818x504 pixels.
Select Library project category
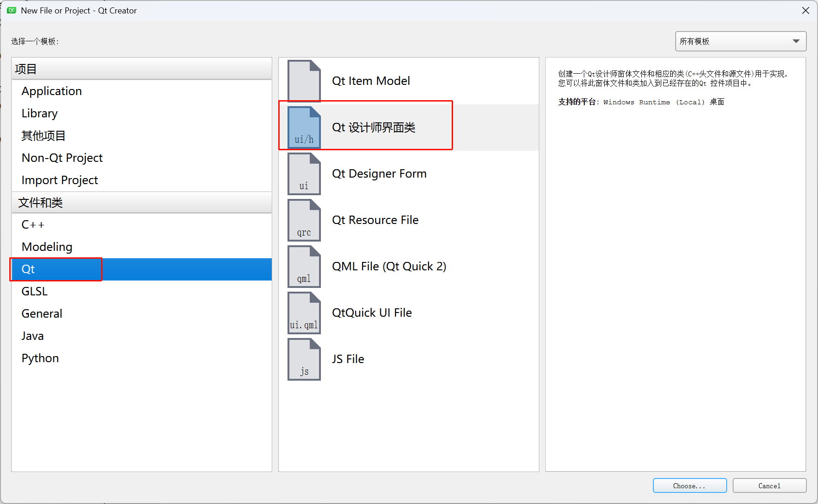point(141,114)
